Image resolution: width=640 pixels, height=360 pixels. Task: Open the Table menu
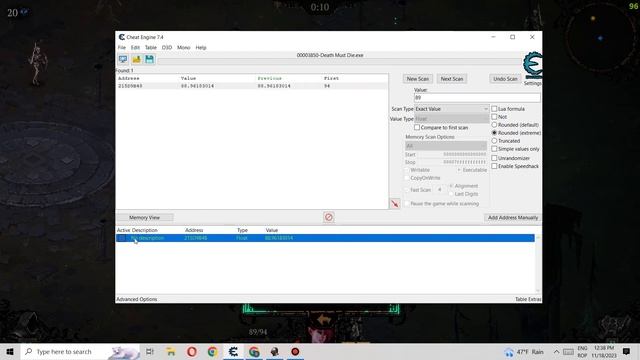(151, 47)
